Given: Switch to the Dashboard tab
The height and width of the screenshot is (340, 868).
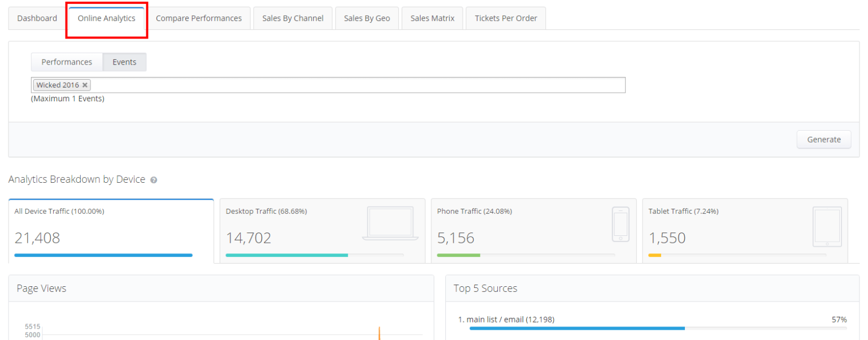Looking at the screenshot, I should pyautogui.click(x=37, y=18).
